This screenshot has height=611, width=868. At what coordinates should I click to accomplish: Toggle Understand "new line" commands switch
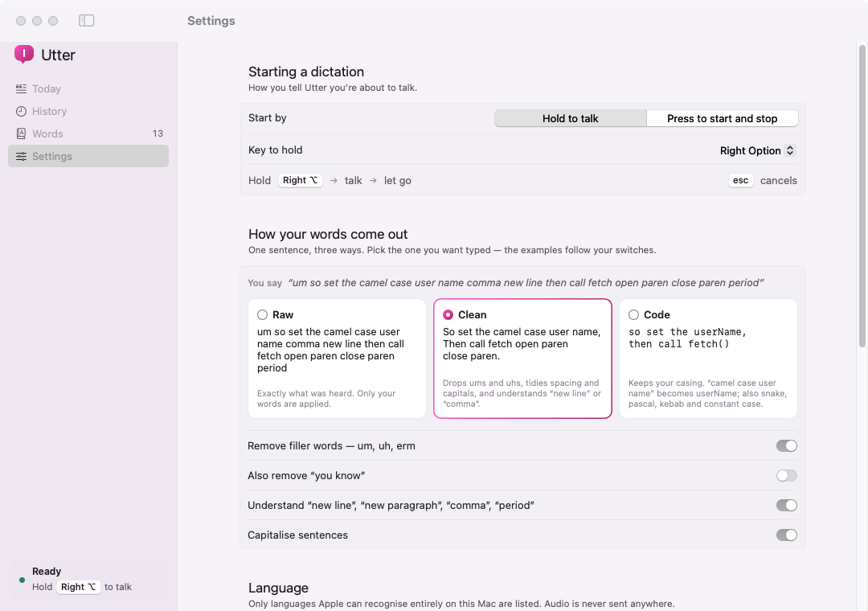tap(786, 505)
